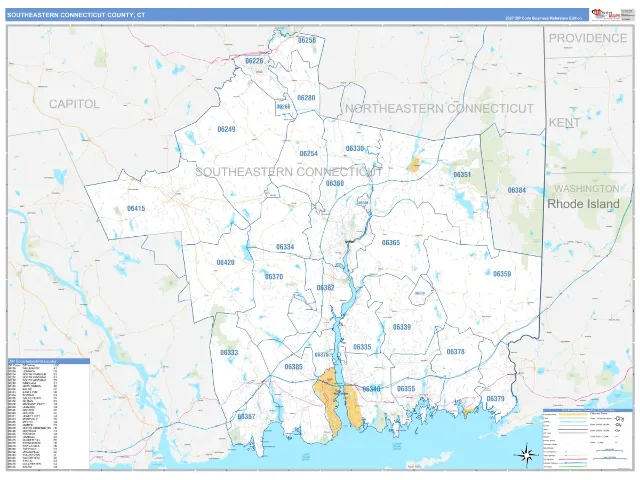Select ZIP code label 06330

pyautogui.click(x=355, y=148)
